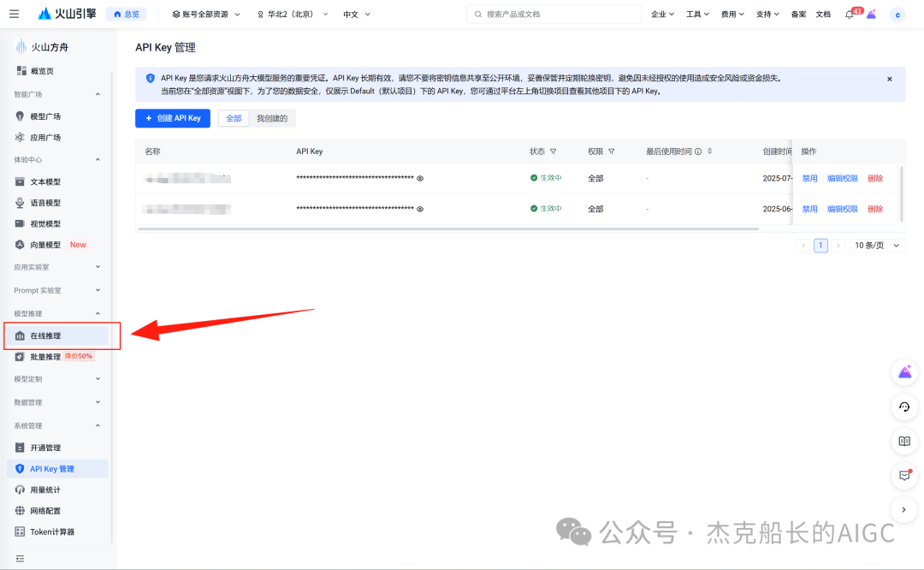Click the 总览 home button

pyautogui.click(x=126, y=15)
